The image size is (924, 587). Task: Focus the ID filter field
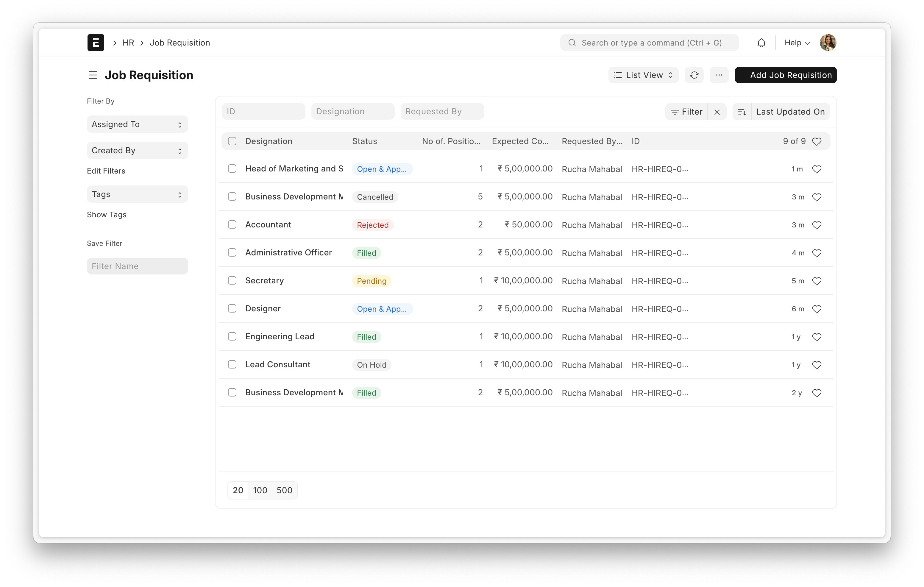point(264,112)
